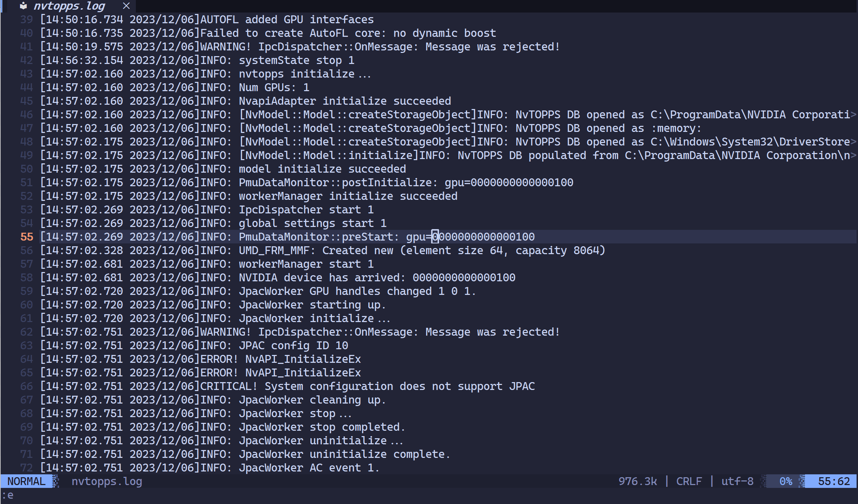
Task: Click the 976.3k file size indicator
Action: (638, 481)
